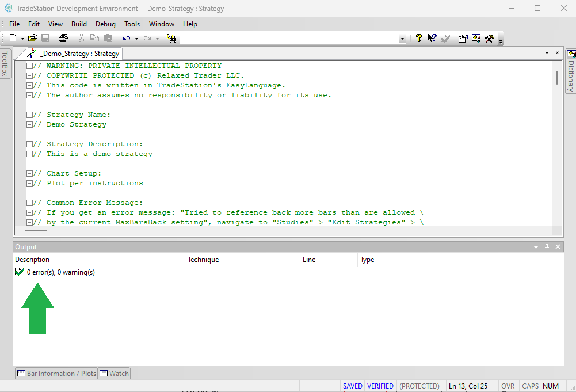Sort by Line column header
Viewport: 576px width, 392px height.
(329, 260)
